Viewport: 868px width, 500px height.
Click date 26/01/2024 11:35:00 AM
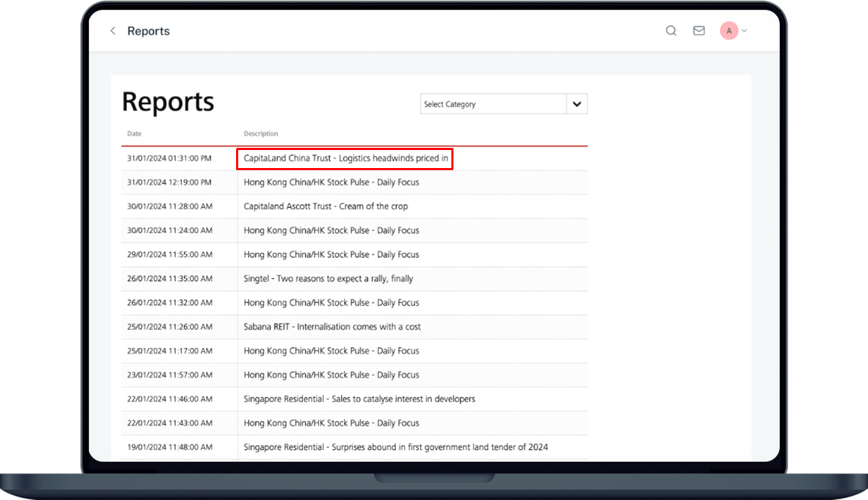pos(169,278)
